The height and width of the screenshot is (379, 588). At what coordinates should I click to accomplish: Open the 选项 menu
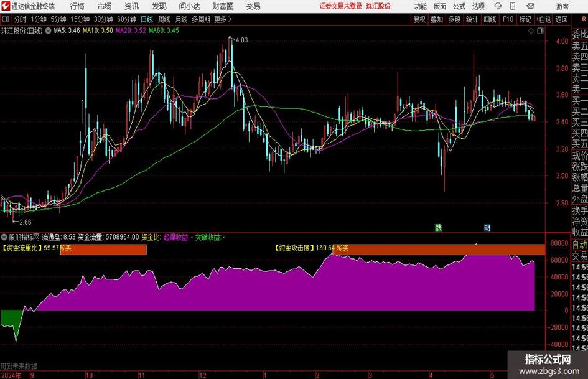click(478, 6)
